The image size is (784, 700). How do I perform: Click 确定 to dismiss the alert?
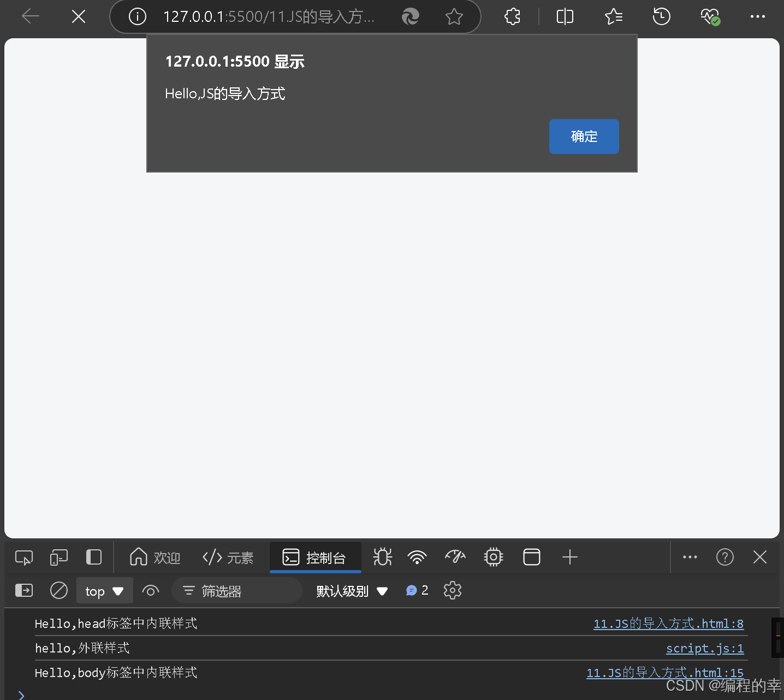coord(584,137)
